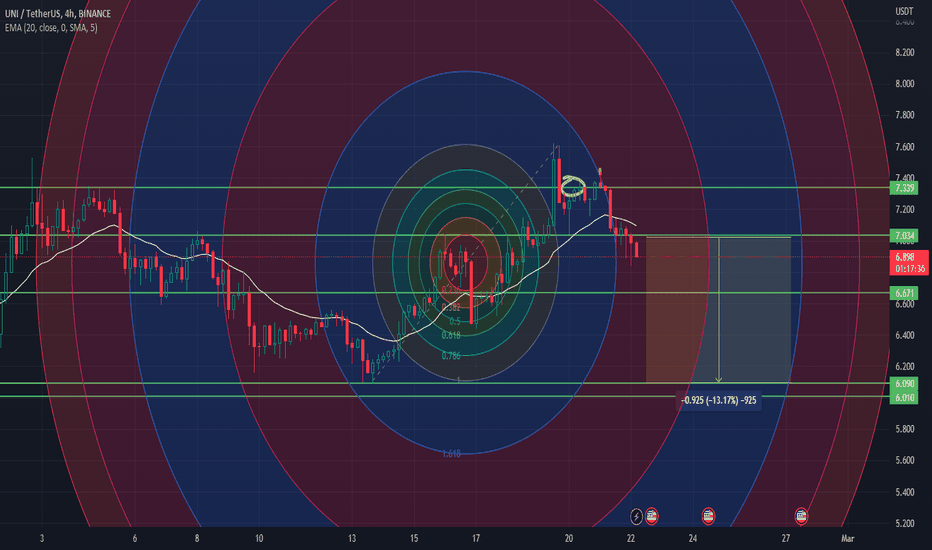
Task: Click the UNI / TetherUS symbol title
Action: click(x=58, y=14)
